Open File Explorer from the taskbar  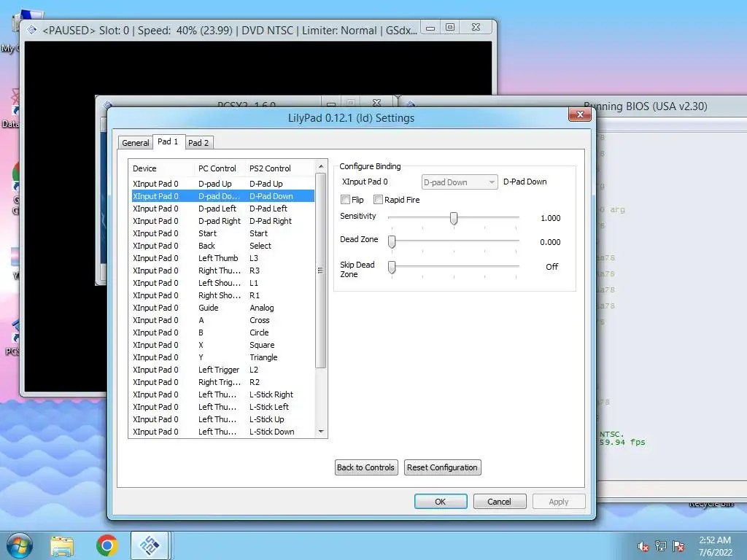tap(63, 545)
